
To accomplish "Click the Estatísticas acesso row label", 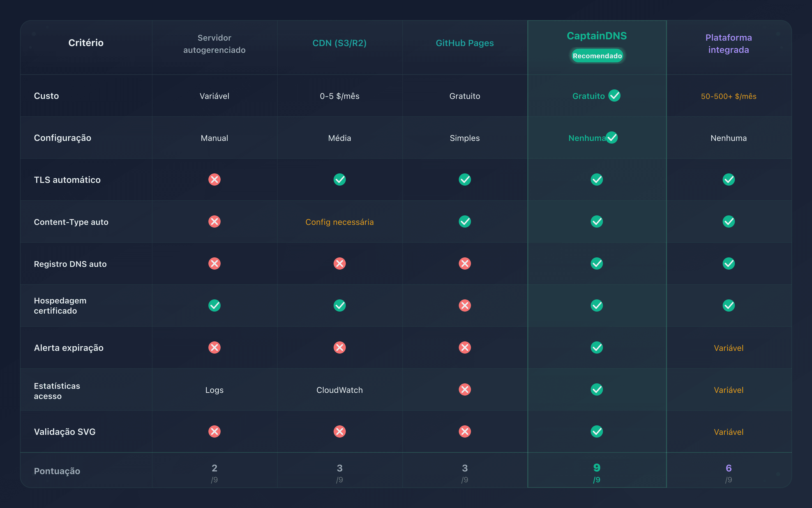I will 57,391.
